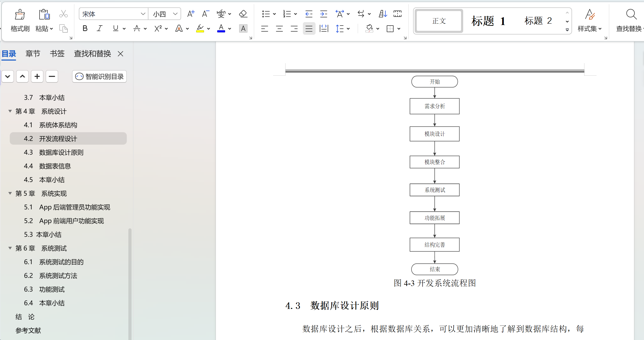Switch to the 章节 tab
Viewport: 644px width, 340px height.
pos(33,54)
